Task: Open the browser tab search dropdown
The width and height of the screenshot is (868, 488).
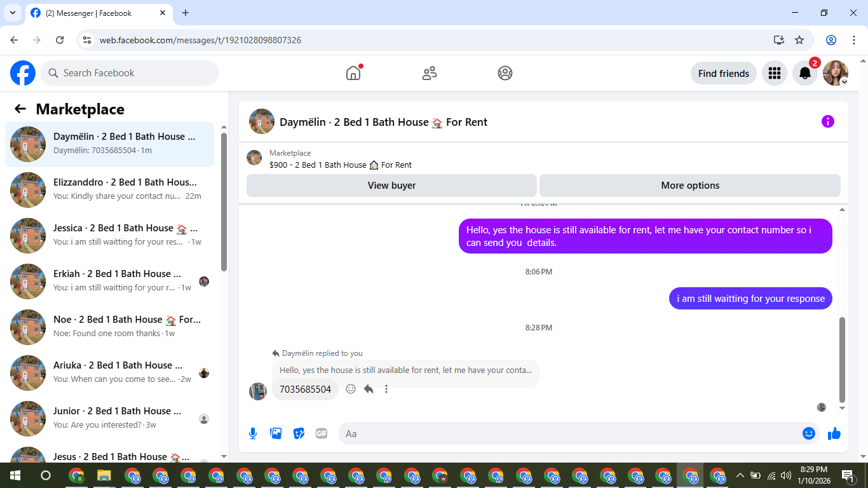Action: click(12, 13)
